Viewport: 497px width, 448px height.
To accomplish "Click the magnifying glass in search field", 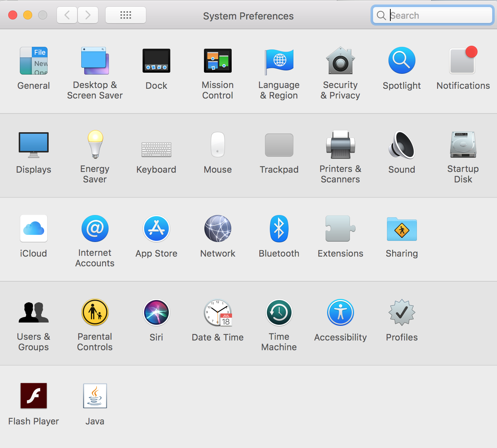I will pyautogui.click(x=381, y=15).
